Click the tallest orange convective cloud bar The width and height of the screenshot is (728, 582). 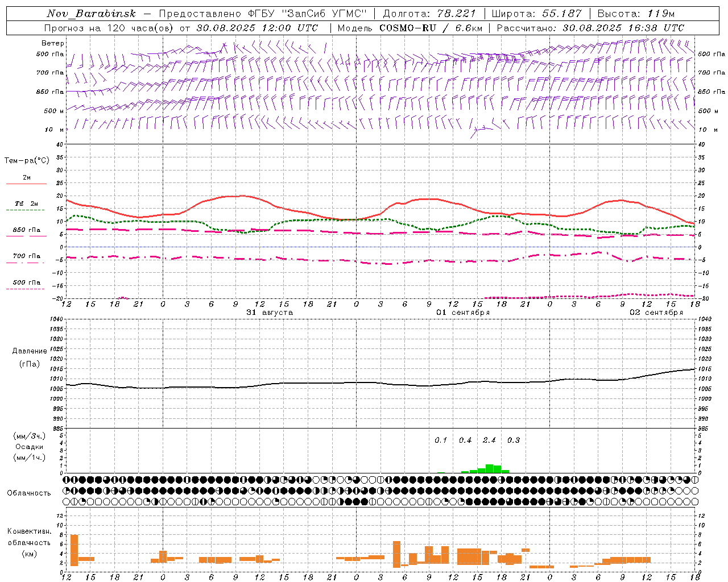pyautogui.click(x=74, y=550)
